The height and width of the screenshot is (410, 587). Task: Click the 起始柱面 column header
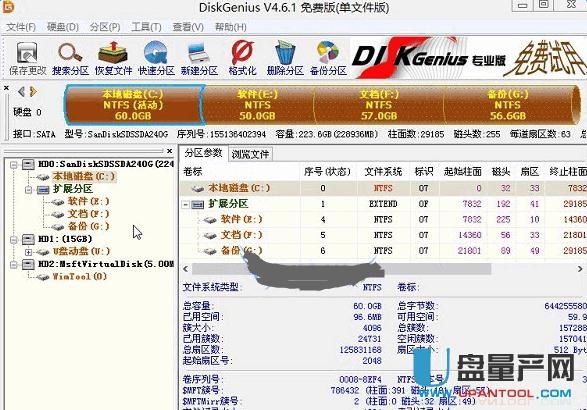[463, 171]
